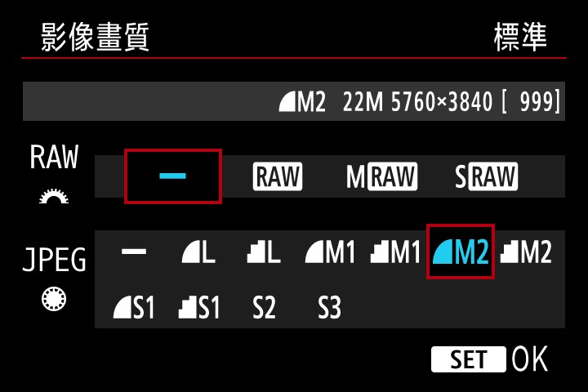Image resolution: width=588 pixels, height=392 pixels.
Task: Select the S3 JPEG size
Action: click(x=329, y=308)
